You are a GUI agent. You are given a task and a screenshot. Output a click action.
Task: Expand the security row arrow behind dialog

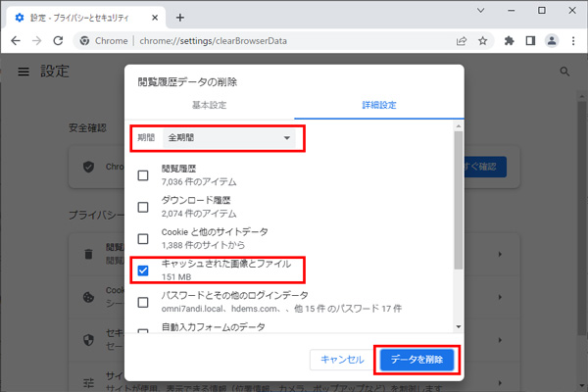point(500,340)
